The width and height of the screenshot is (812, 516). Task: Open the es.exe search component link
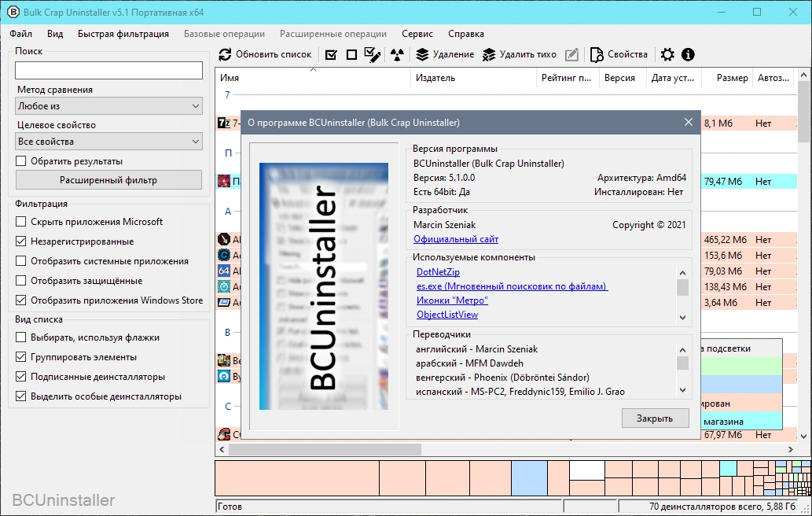(x=513, y=286)
